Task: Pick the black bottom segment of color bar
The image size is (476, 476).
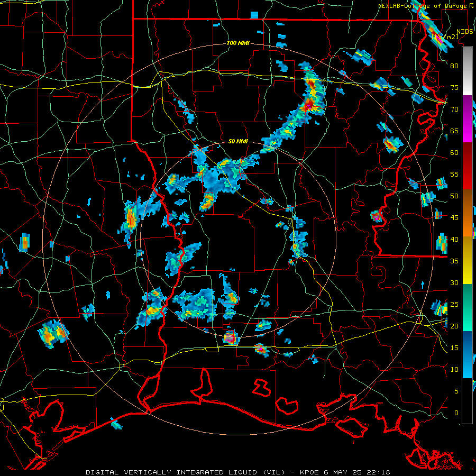Action: point(468,401)
